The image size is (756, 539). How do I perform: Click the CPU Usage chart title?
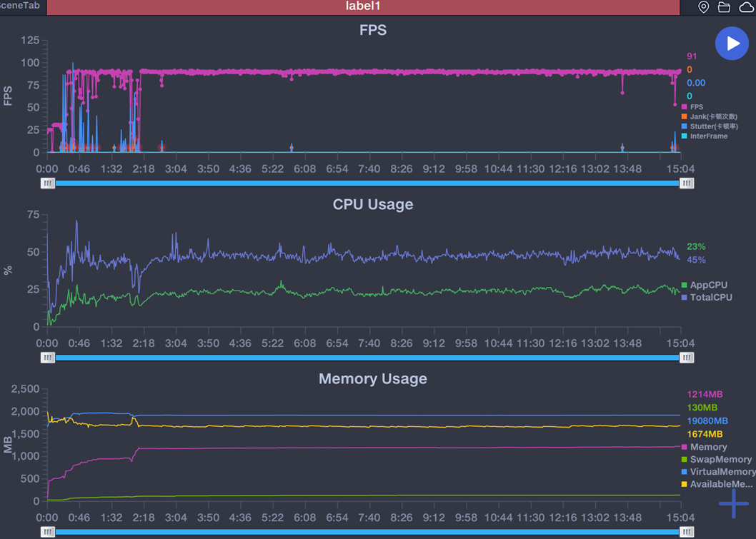(x=373, y=204)
